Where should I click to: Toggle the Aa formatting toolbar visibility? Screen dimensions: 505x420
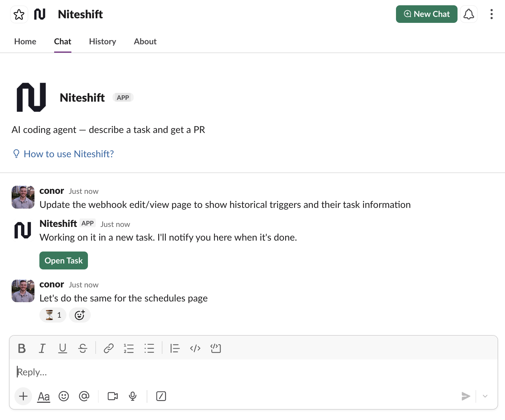tap(44, 396)
